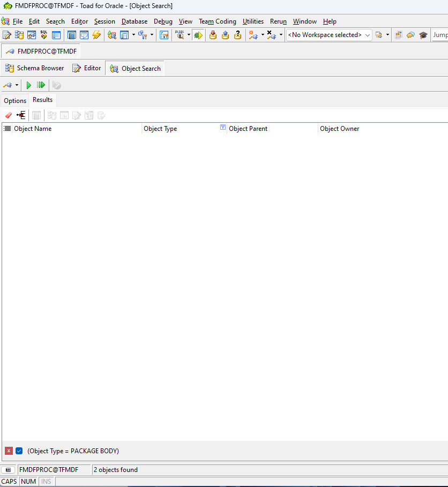Click the red eraser clear results icon

coord(9,115)
